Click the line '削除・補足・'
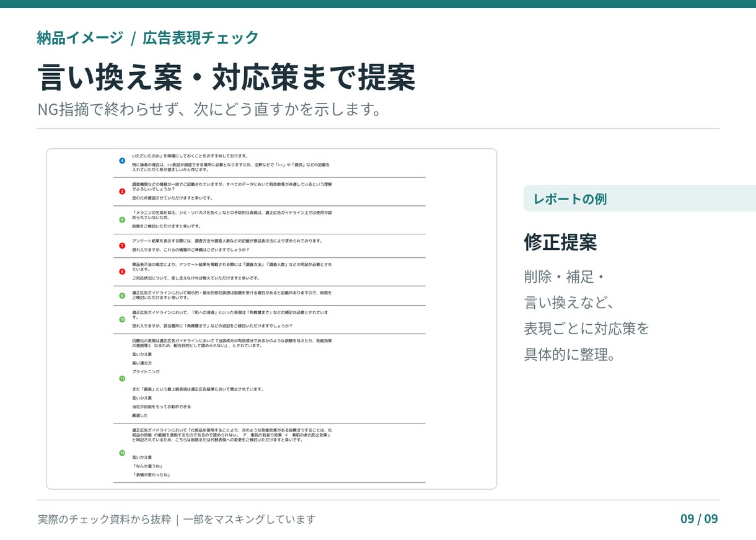The width and height of the screenshot is (756, 540). click(564, 277)
